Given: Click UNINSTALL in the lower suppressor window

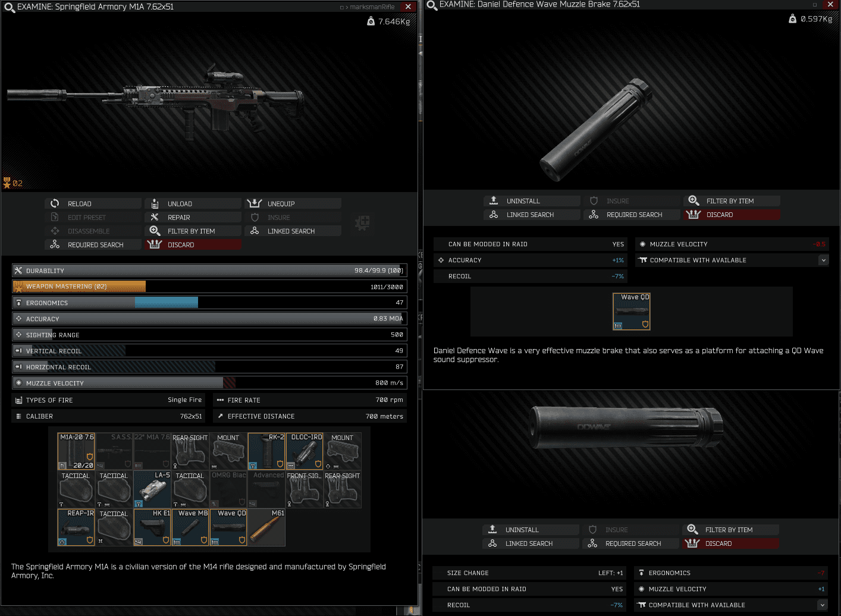Looking at the screenshot, I should pos(531,530).
